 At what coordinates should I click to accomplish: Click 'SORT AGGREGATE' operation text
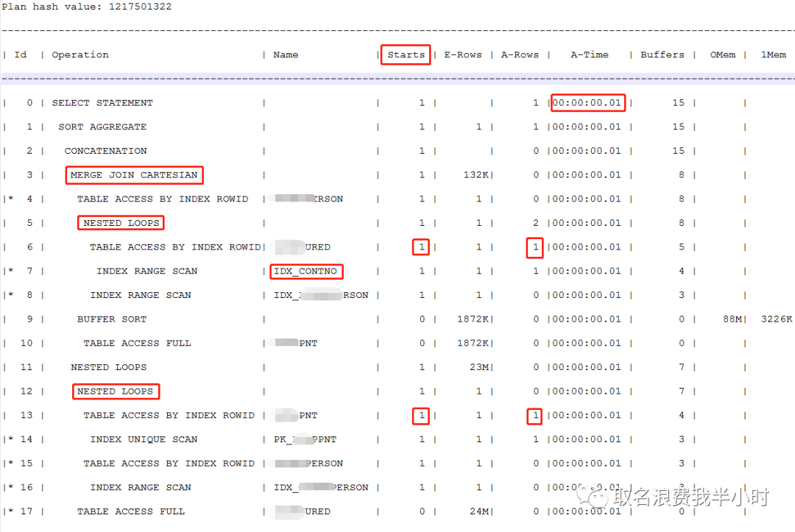point(102,127)
